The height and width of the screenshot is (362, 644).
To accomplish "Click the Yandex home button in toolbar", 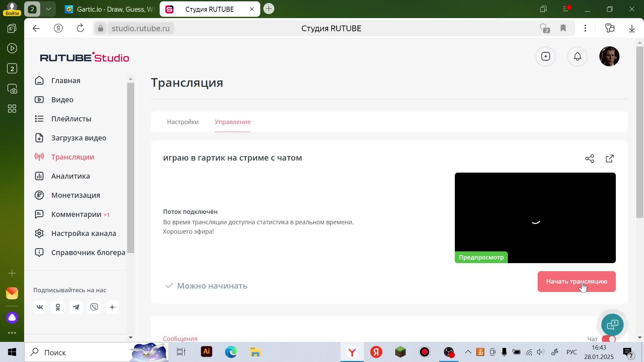I will [x=58, y=28].
